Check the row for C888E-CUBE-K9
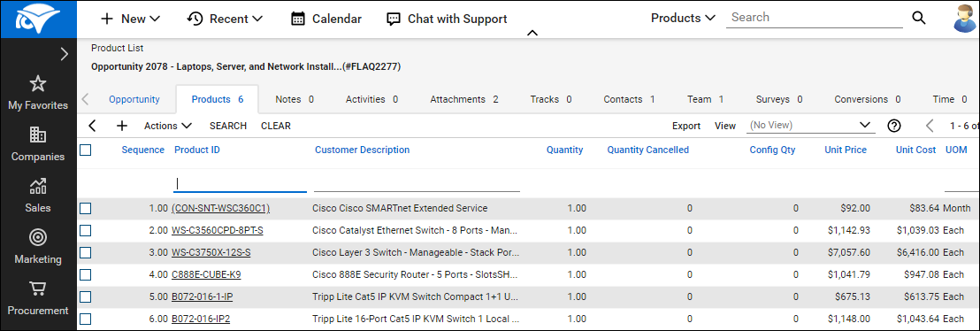Viewport: 980px width, 331px height. (x=86, y=274)
